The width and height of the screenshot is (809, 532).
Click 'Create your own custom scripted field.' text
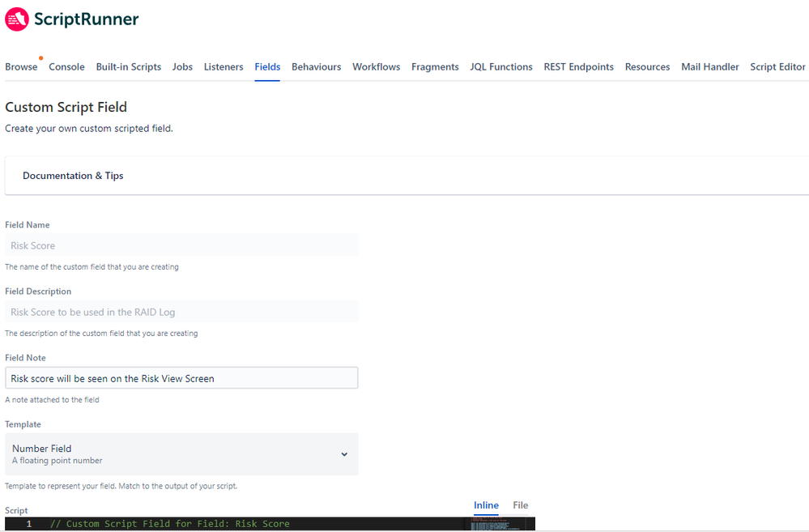[89, 129]
